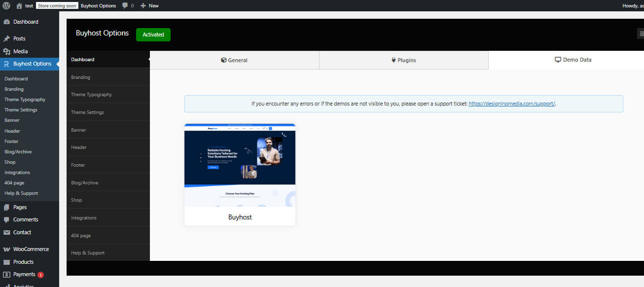Viewport: 644px width, 287px height.
Task: Open Integrations submenu in WordPress sidebar
Action: tap(17, 173)
